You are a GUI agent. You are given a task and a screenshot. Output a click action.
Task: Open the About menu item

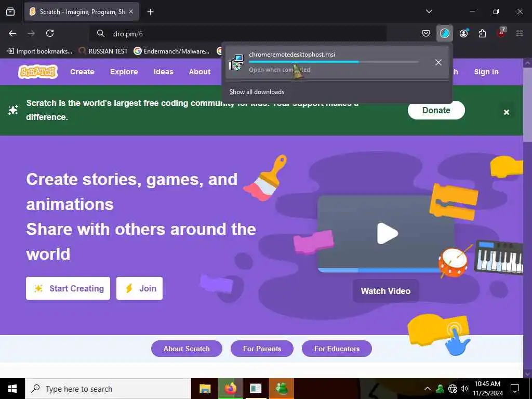(200, 72)
